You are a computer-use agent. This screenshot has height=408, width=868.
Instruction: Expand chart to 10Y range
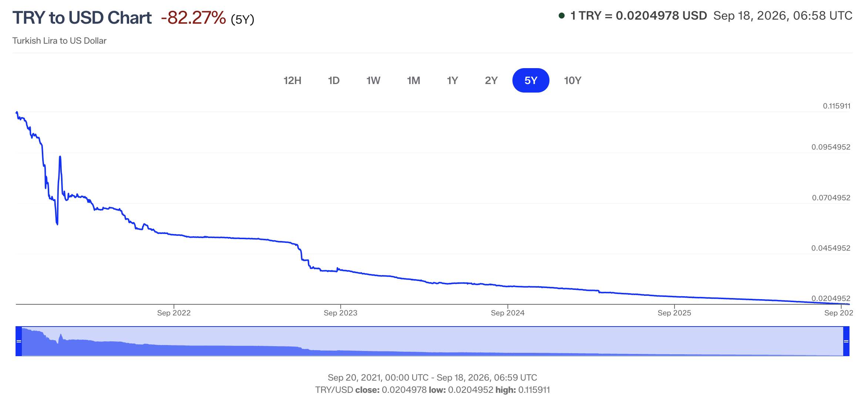573,80
